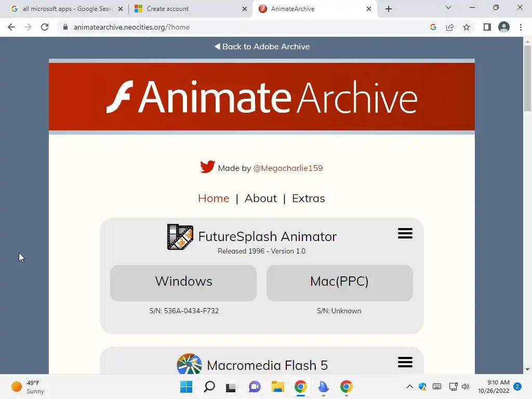Go to the Home page link
The height and width of the screenshot is (399, 532).
[x=214, y=198]
